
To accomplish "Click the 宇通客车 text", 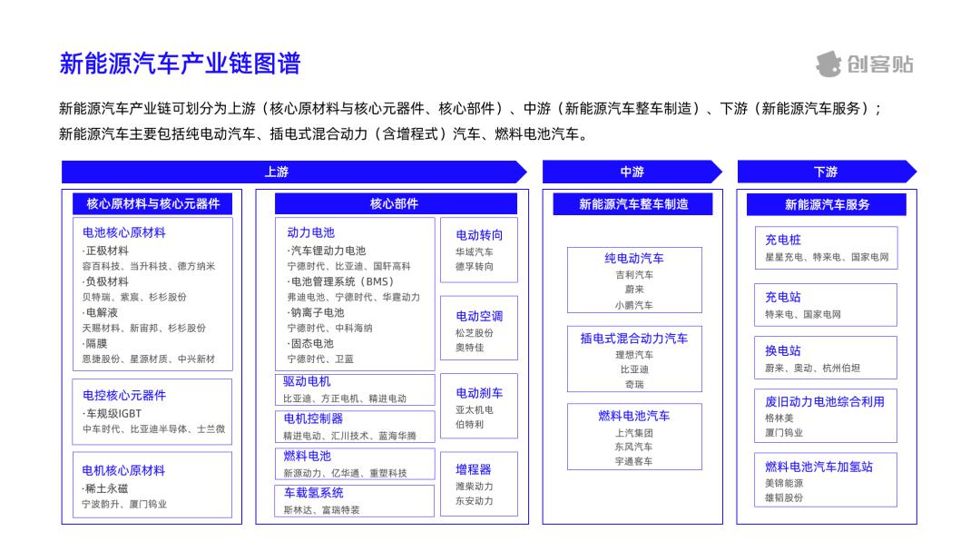I will click(x=634, y=461).
